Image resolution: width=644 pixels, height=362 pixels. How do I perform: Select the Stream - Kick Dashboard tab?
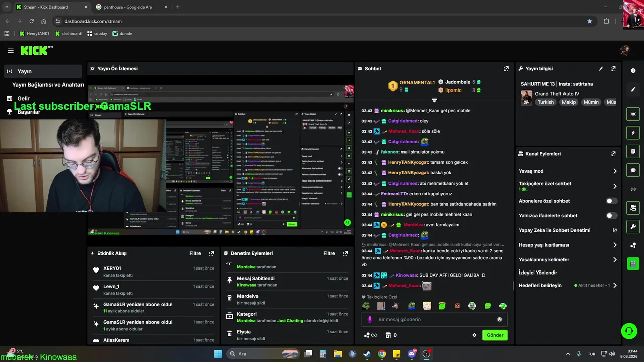pos(51,7)
